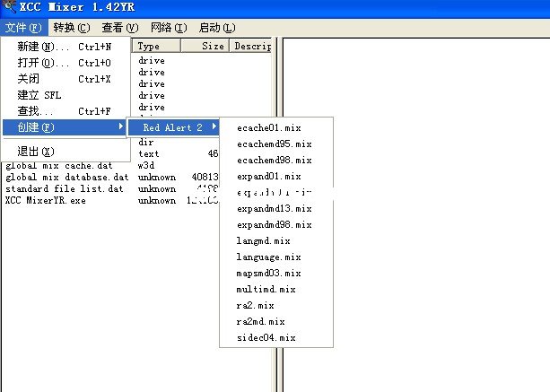Select standard file list.dat file
Viewport: 550px width, 392px height.
coord(65,188)
